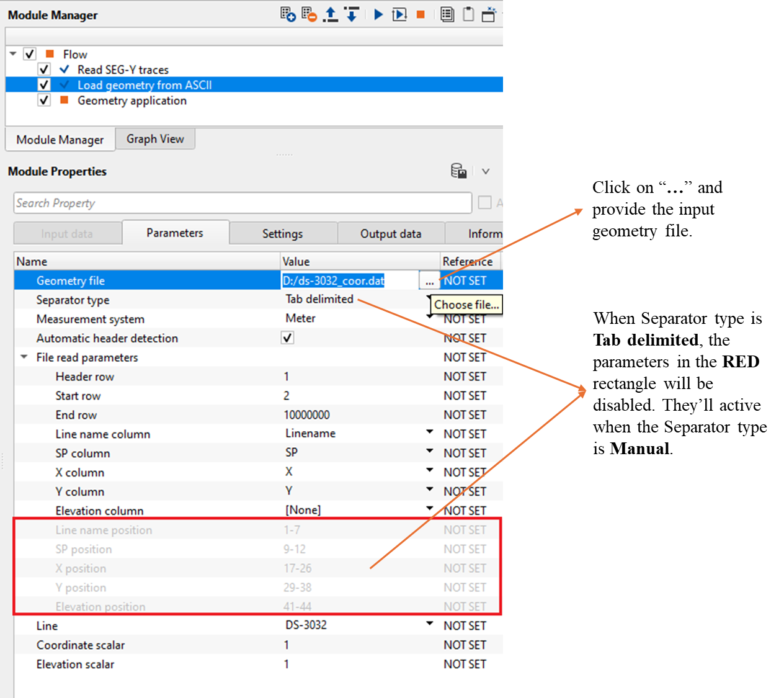Open the Line dropdown showing DS-3032

[x=429, y=624]
